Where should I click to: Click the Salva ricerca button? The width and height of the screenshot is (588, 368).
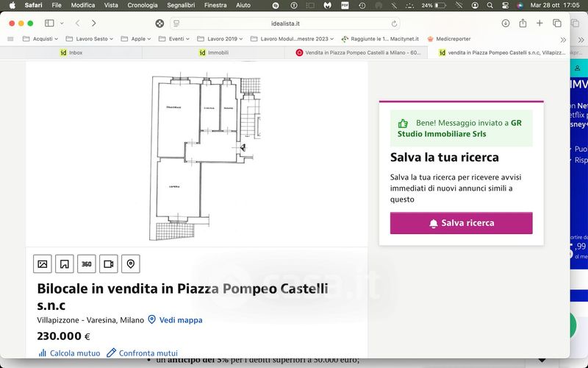click(461, 223)
